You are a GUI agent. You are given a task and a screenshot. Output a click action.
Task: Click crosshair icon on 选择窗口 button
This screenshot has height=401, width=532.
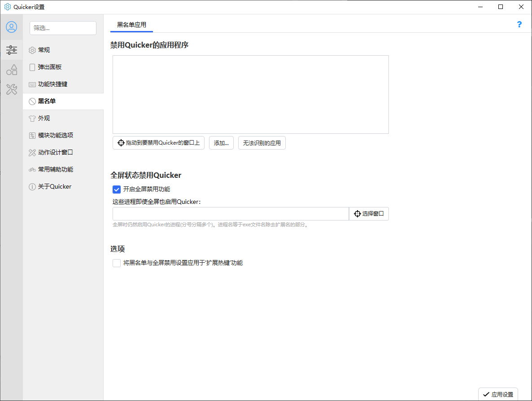[357, 214]
